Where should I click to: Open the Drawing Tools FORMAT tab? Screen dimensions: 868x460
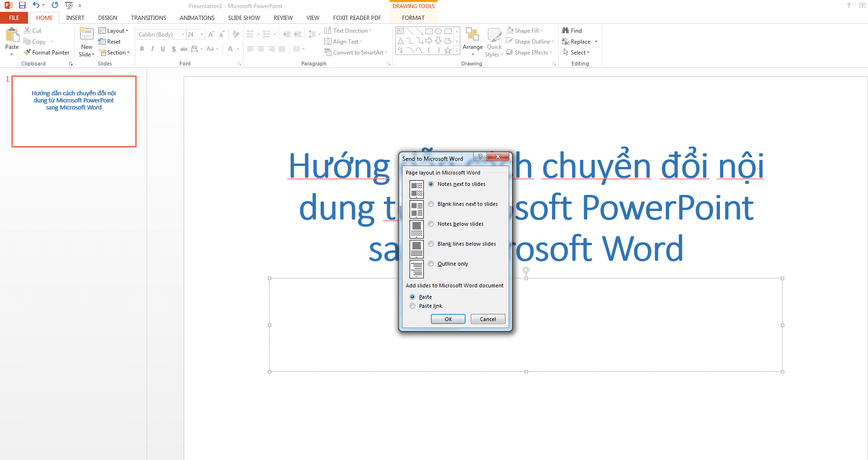pos(413,18)
